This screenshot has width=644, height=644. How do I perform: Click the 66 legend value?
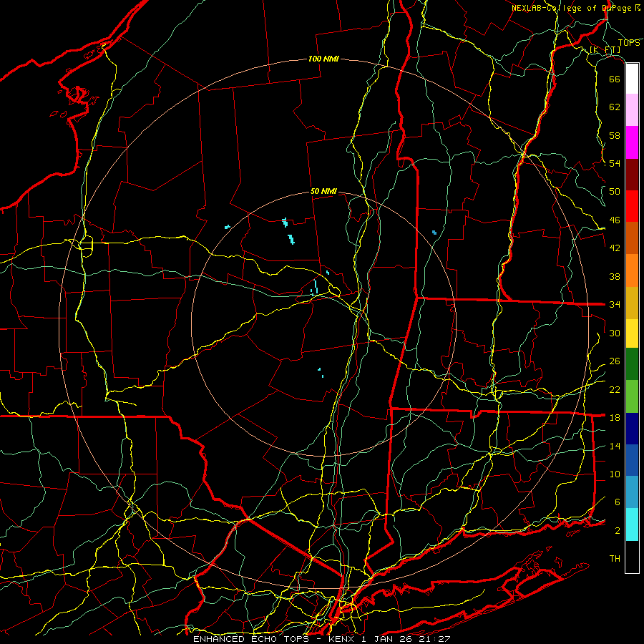point(615,79)
